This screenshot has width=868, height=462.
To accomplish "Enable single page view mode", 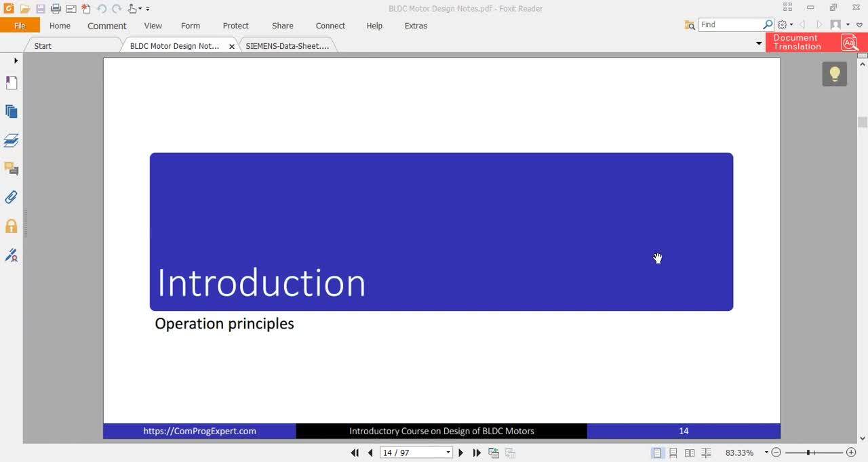I will pos(657,453).
